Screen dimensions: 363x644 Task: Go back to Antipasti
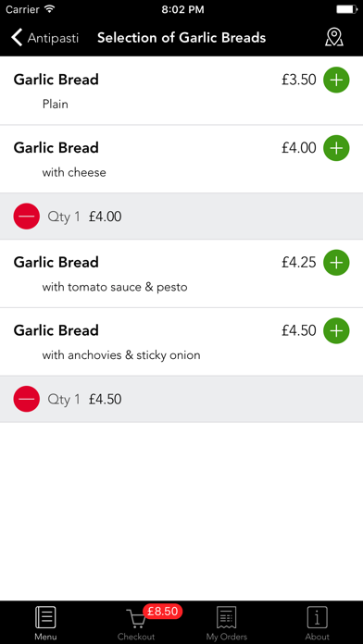[44, 38]
